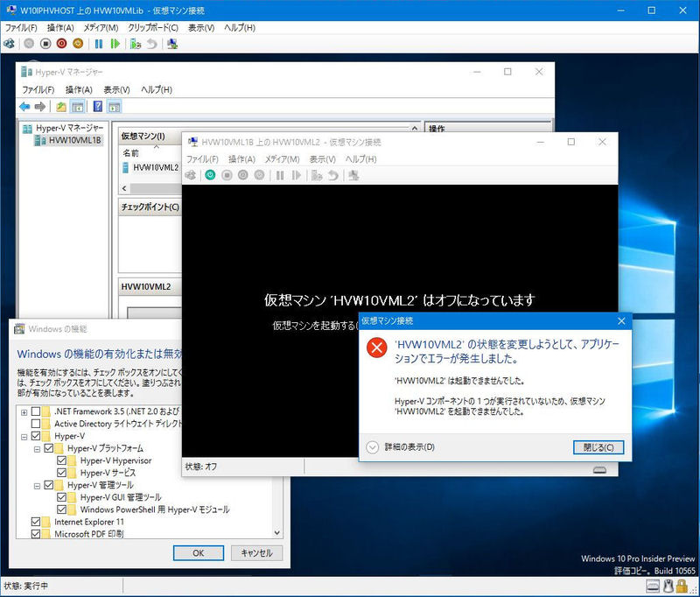Toggle Hyper-V プラットフォーム checkbox
The width and height of the screenshot is (700, 597).
pos(49,448)
